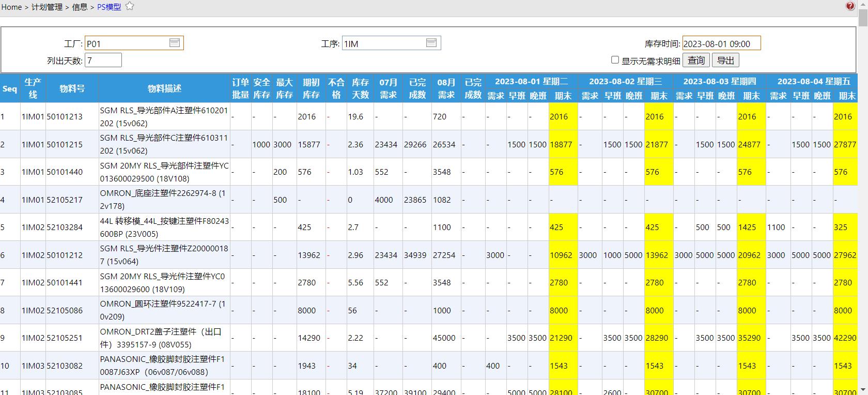This screenshot has height=395, width=868.
Task: Open the 计划管理 breadcrumb
Action: point(47,7)
